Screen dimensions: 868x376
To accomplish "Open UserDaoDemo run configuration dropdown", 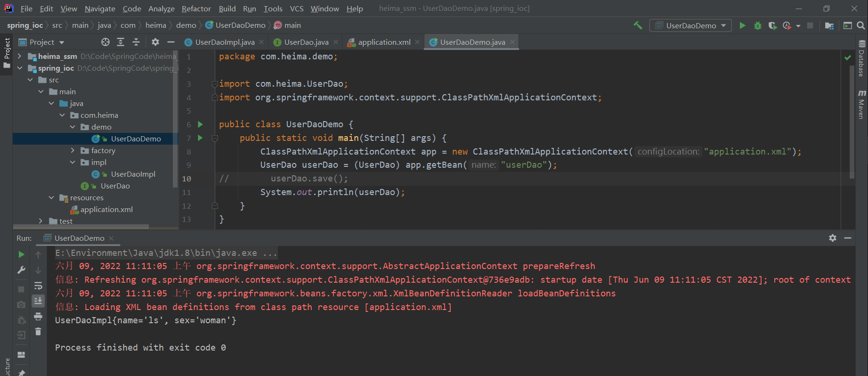I will click(x=690, y=25).
